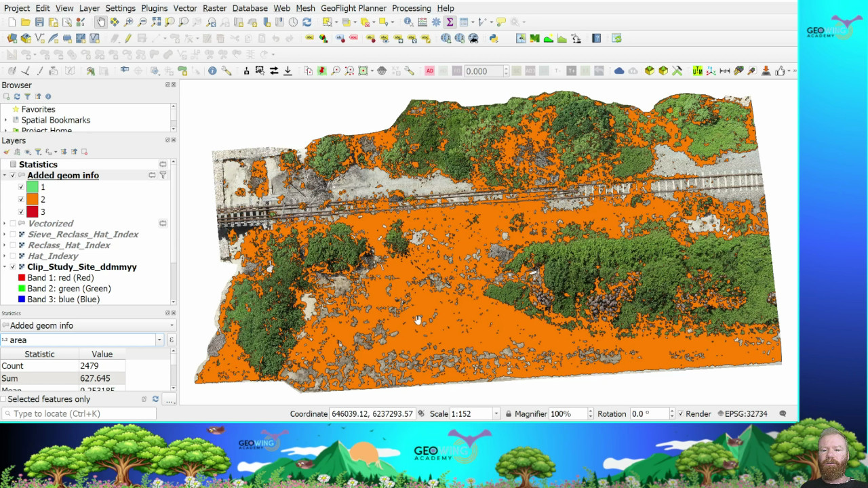
Task: Click the Save Project floppy disk icon
Action: (x=39, y=22)
